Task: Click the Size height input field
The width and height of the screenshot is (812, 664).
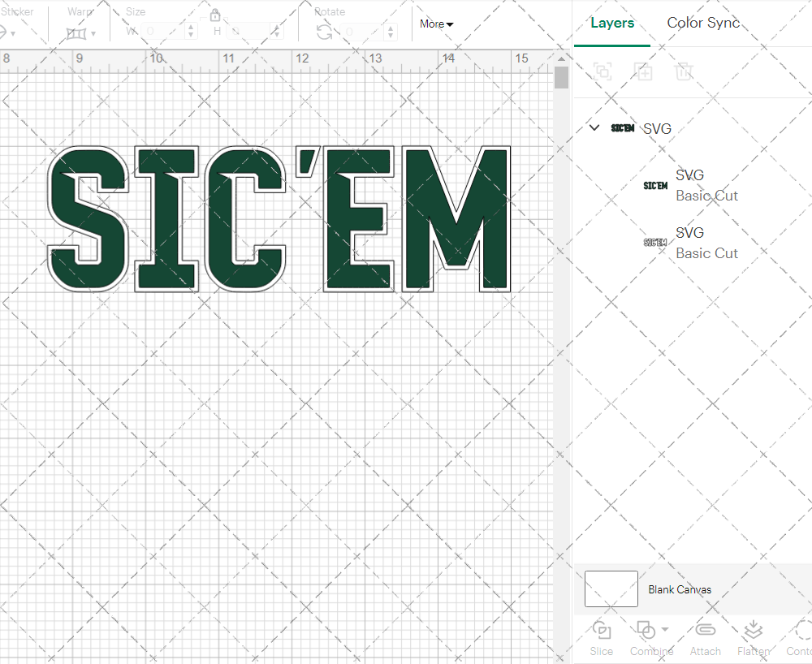Action: click(x=248, y=32)
